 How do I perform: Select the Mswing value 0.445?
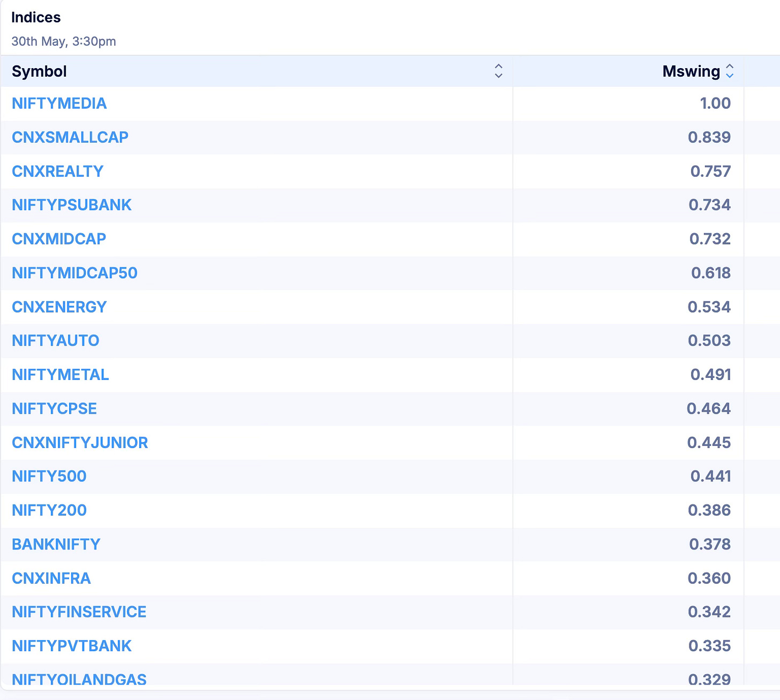pyautogui.click(x=709, y=443)
